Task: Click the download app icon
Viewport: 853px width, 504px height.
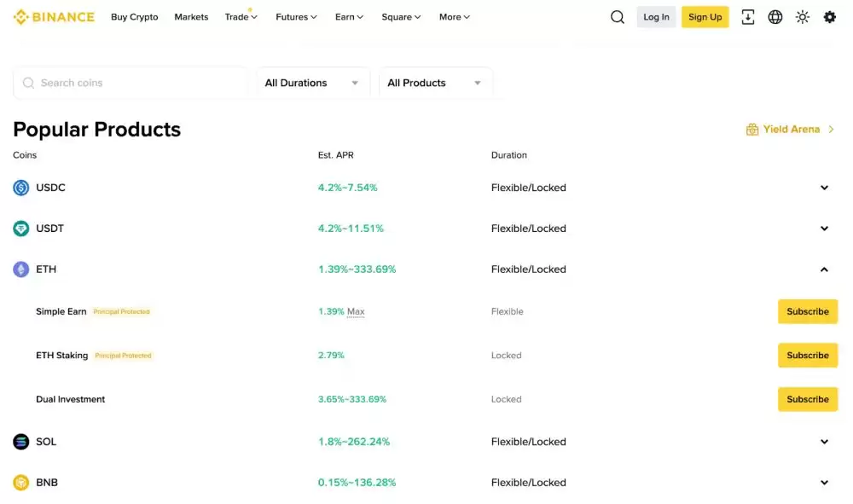Action: [x=748, y=17]
